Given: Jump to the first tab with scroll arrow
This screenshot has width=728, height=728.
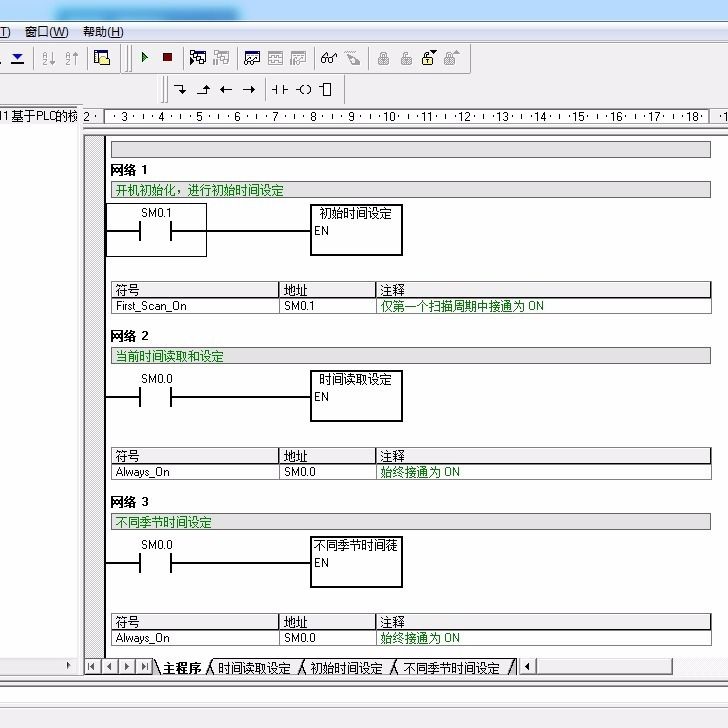Looking at the screenshot, I should pos(91,667).
